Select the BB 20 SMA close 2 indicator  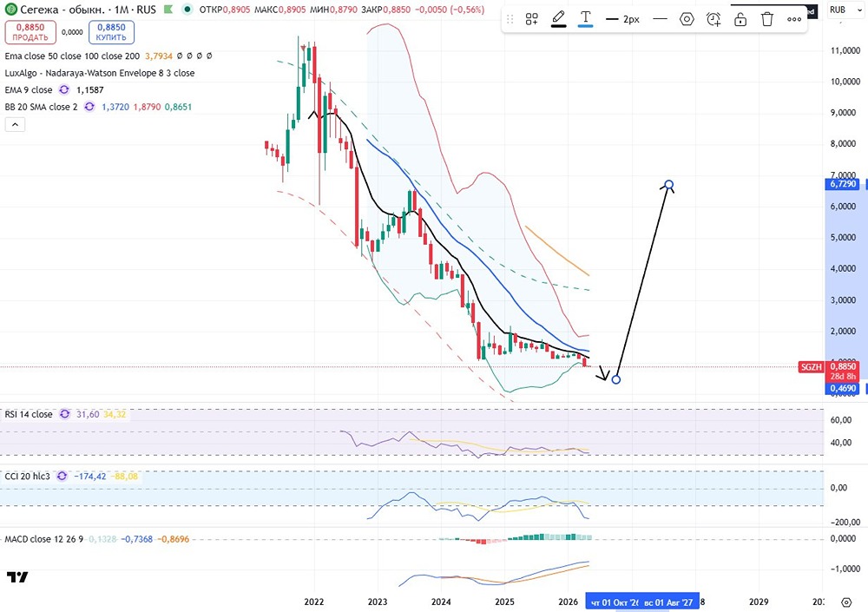coord(41,107)
